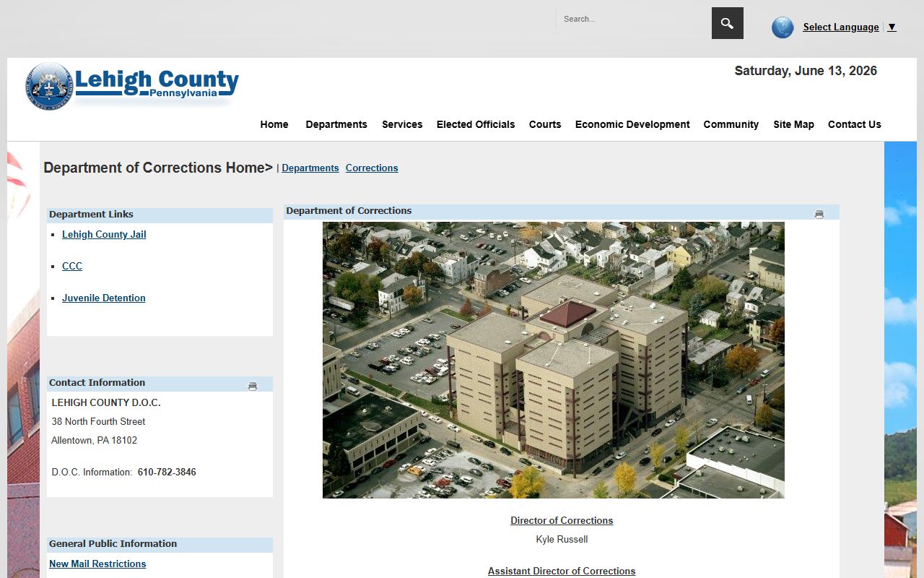The image size is (924, 578).
Task: Click the aerial jail photo
Action: click(554, 360)
